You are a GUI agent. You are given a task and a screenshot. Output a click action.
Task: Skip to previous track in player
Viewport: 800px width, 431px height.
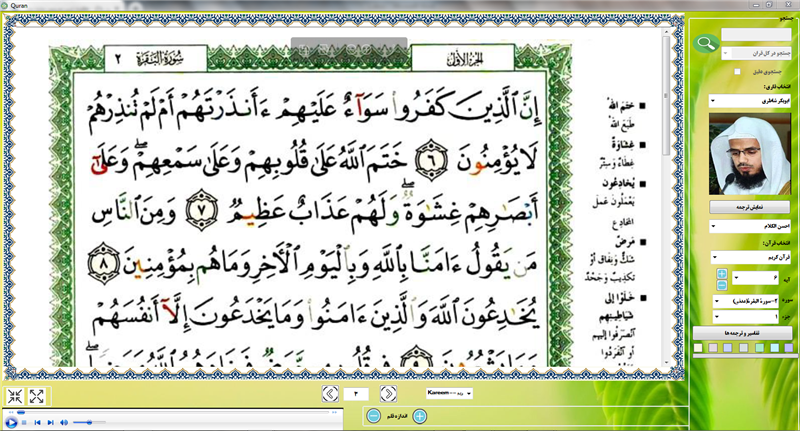pyautogui.click(x=37, y=422)
